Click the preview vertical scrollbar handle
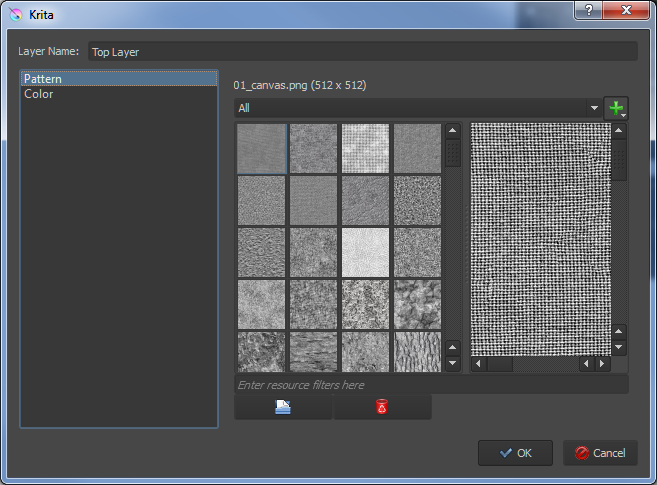The width and height of the screenshot is (657, 485). point(619,160)
